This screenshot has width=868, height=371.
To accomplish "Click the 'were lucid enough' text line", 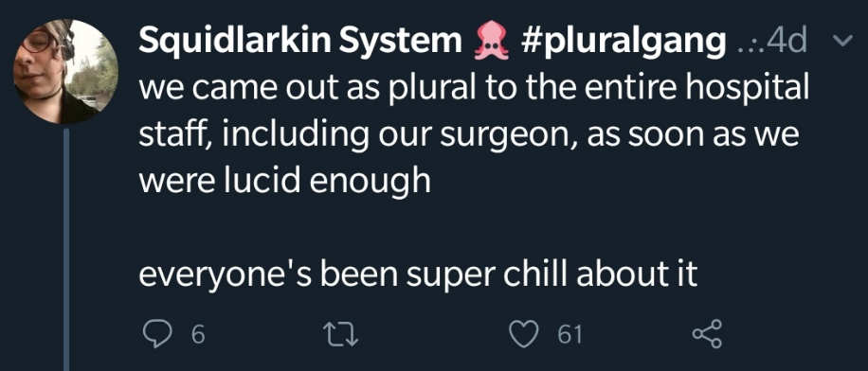I will [x=284, y=182].
